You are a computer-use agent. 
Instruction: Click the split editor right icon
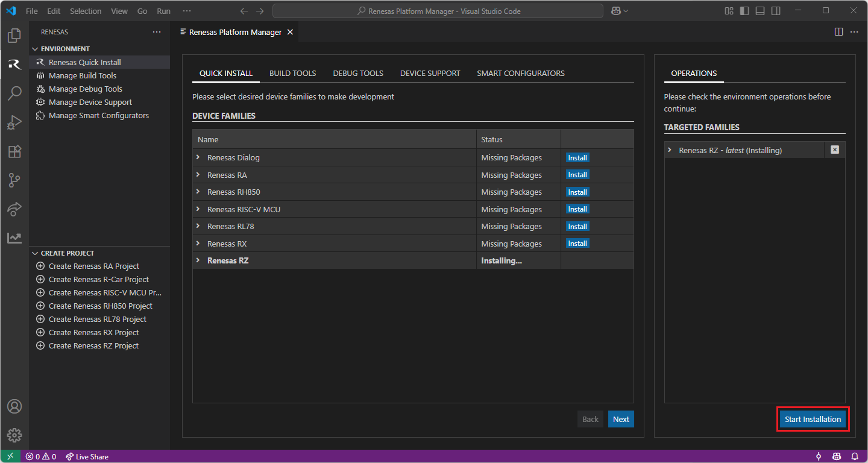click(x=838, y=32)
